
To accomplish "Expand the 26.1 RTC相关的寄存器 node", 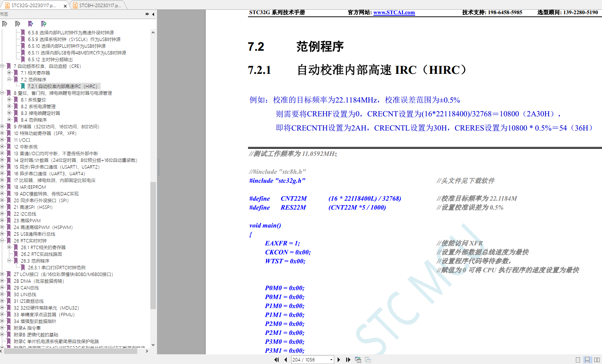I will click(9, 247).
